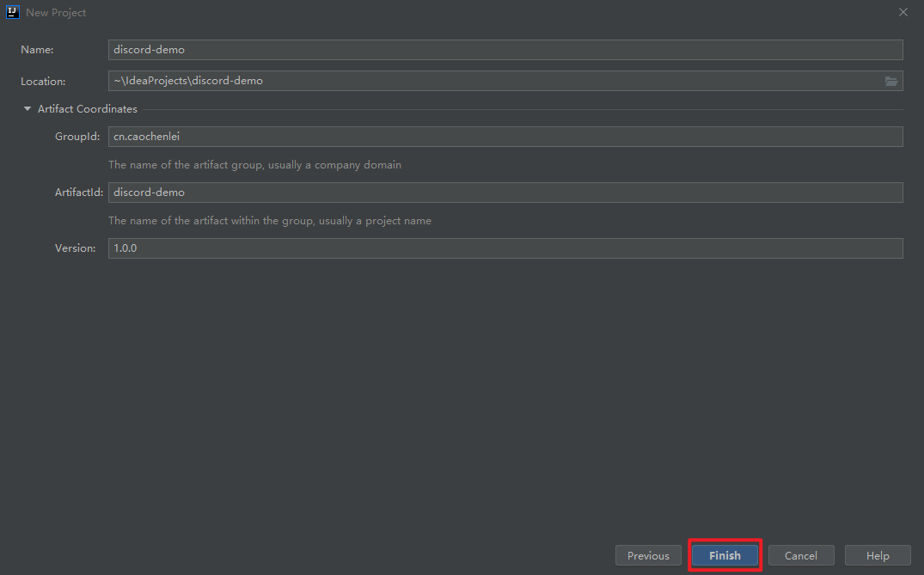Click the Finish button
Screen dimensions: 924x575
point(725,555)
